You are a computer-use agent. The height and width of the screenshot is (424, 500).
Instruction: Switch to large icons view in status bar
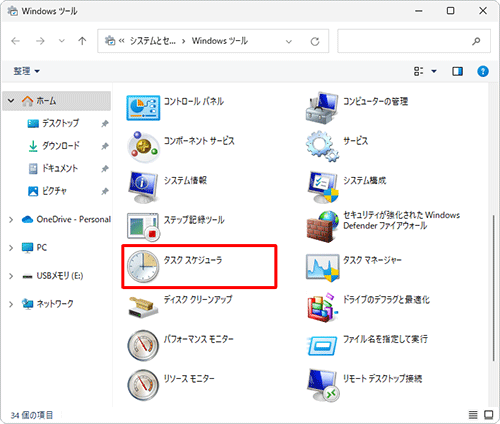coord(489,415)
